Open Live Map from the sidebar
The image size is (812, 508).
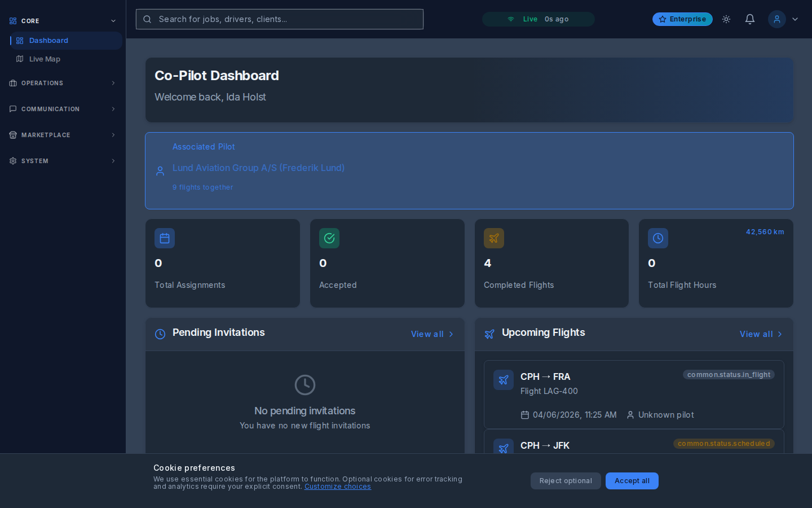(44, 59)
